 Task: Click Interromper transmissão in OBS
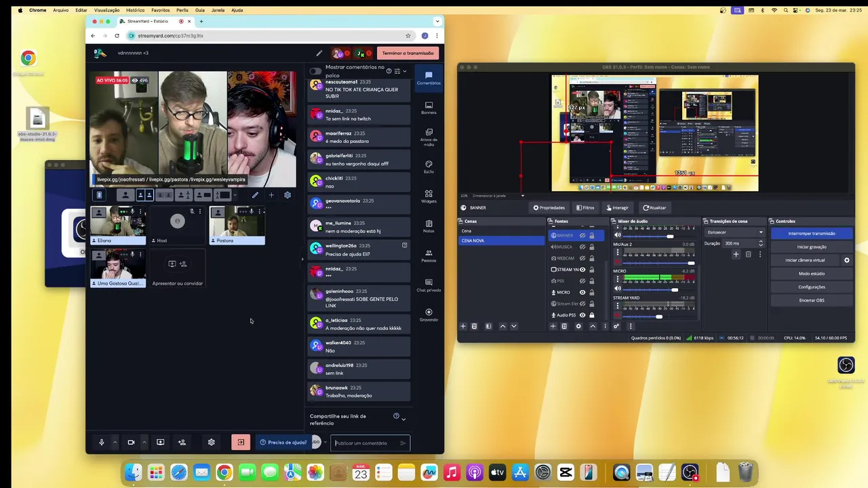[x=811, y=234]
